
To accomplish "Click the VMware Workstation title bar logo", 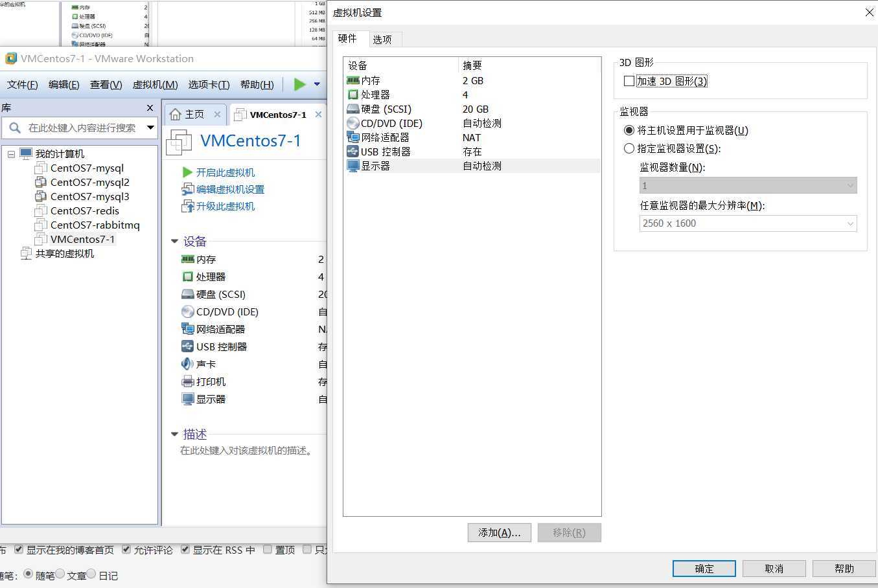I will tap(11, 58).
